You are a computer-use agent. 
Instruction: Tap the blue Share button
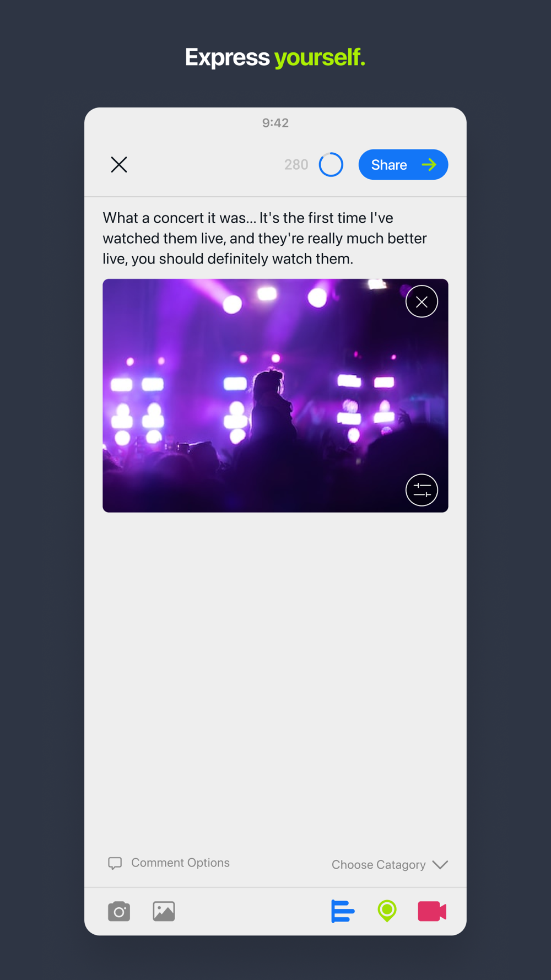tap(403, 164)
